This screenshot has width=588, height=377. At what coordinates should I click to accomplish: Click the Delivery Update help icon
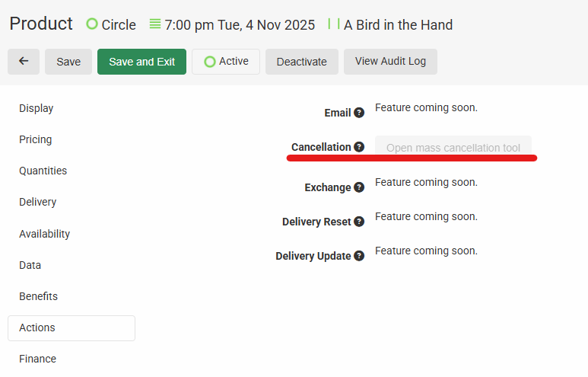click(359, 256)
